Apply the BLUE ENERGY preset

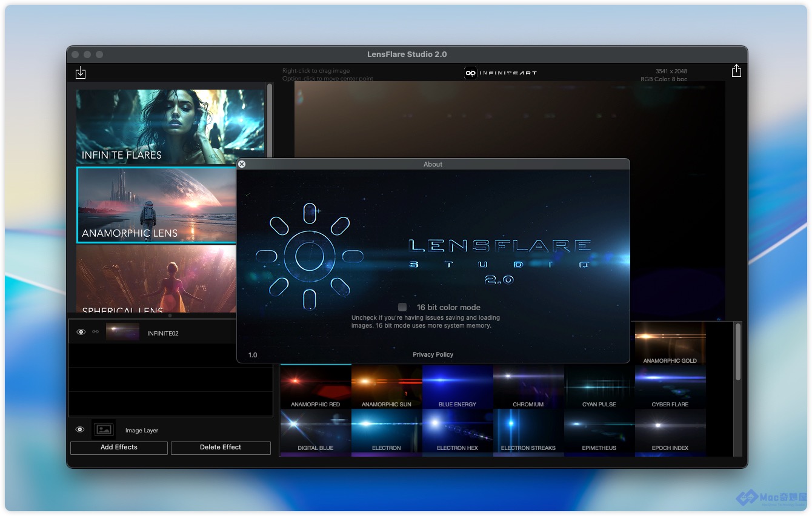click(458, 386)
